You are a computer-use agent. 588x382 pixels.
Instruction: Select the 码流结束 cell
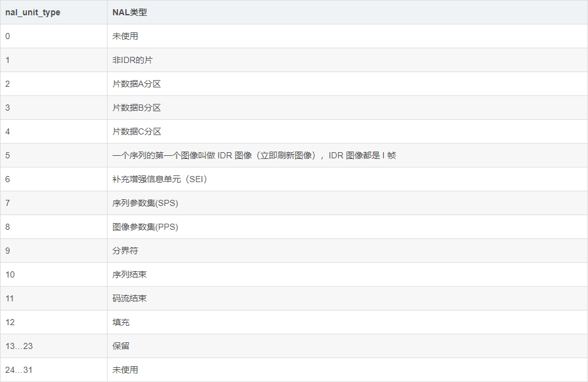click(x=348, y=298)
